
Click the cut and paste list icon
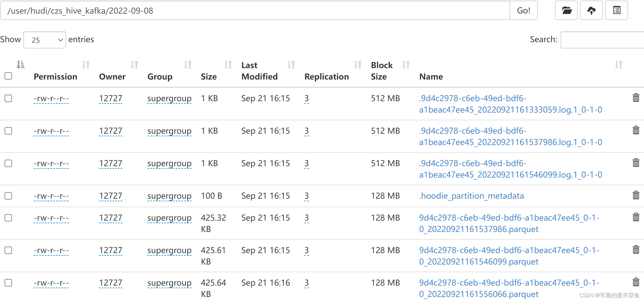[x=617, y=11]
